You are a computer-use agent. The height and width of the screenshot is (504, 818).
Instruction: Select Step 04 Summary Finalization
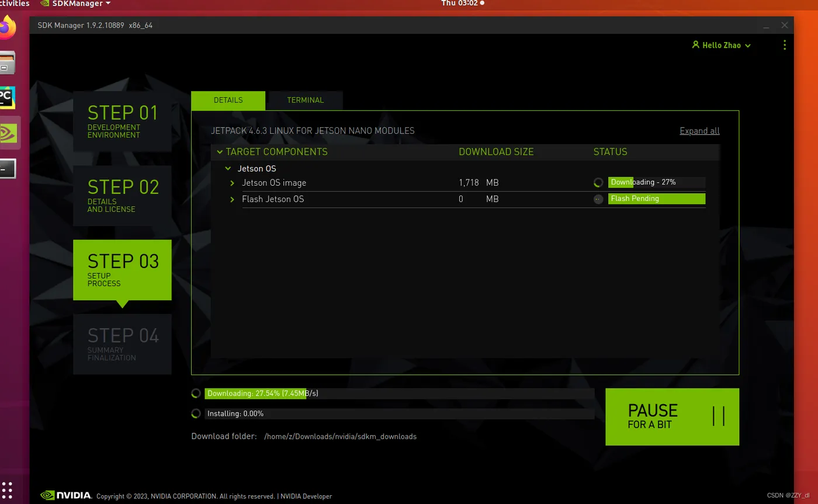(x=122, y=344)
